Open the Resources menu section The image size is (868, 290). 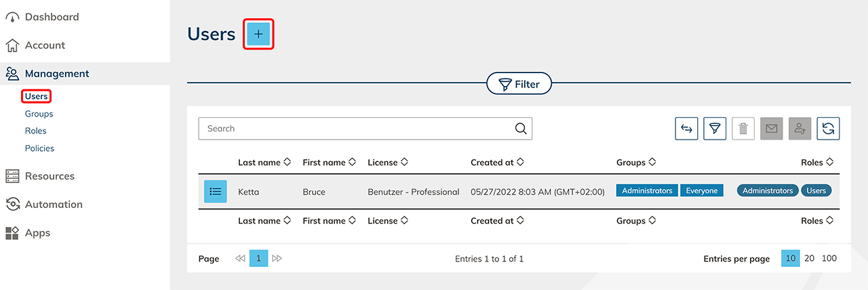(x=50, y=176)
